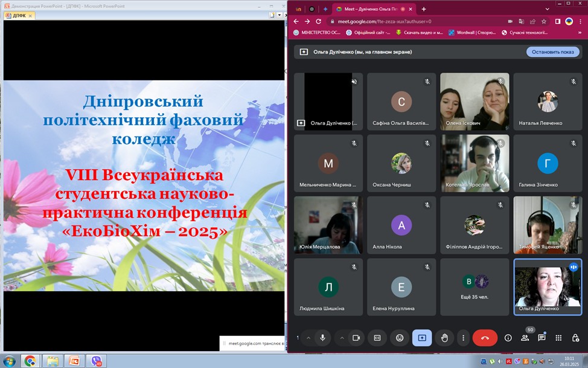The height and width of the screenshot is (368, 588).
Task: Open the emoji reactions panel
Action: tap(400, 338)
